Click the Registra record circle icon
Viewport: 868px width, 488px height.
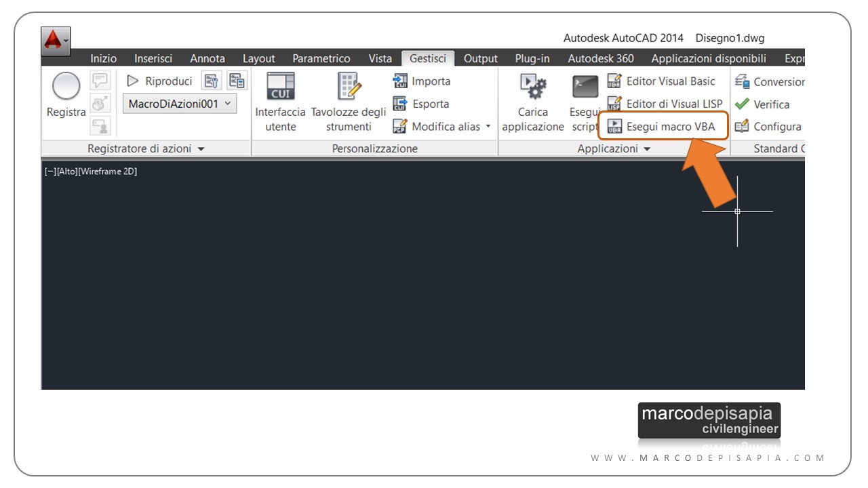point(66,87)
